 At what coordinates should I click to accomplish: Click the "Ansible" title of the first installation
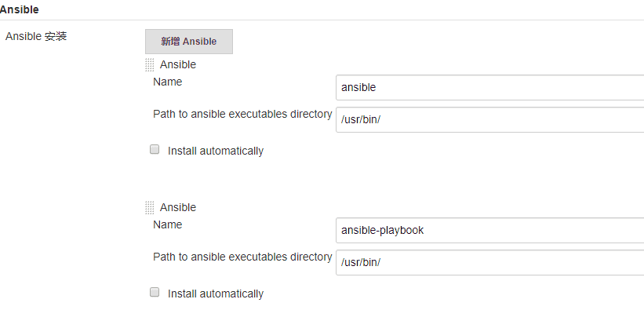(178, 64)
